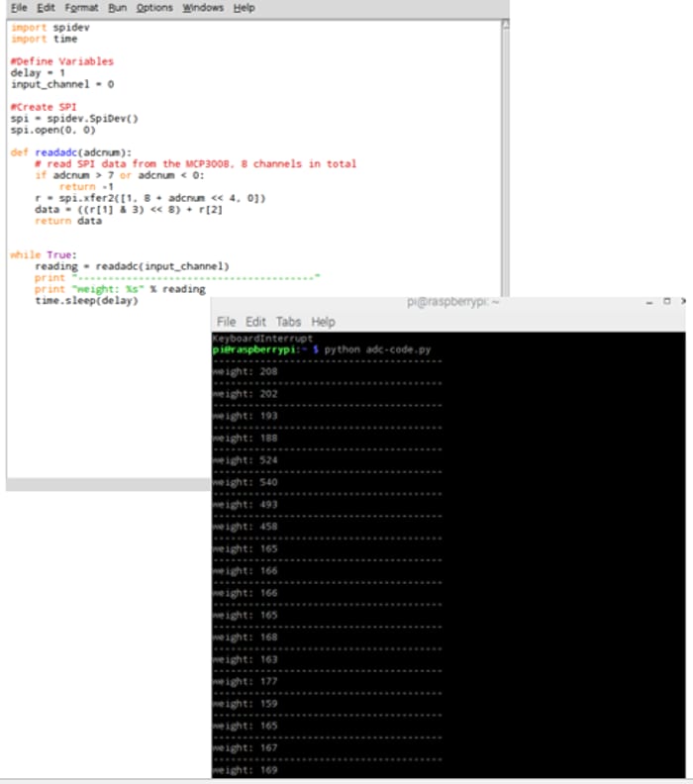Open the terminal's Help menu
693x784 pixels.
tap(323, 322)
